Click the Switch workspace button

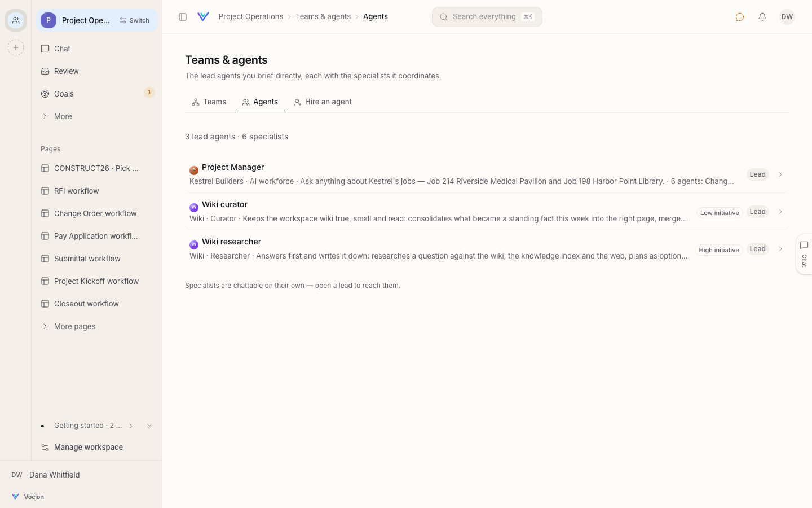tap(134, 20)
